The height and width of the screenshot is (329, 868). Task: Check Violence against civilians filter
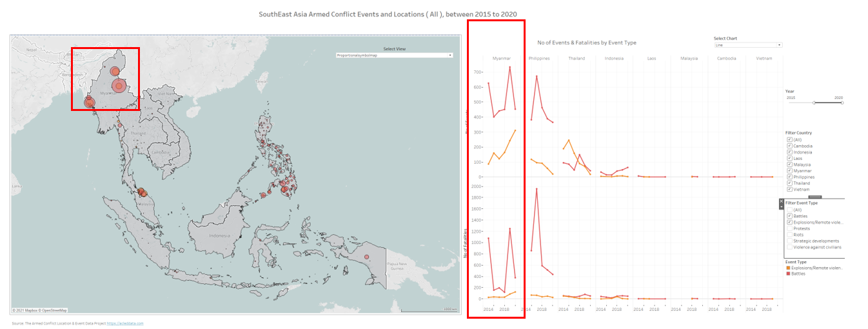[789, 247]
